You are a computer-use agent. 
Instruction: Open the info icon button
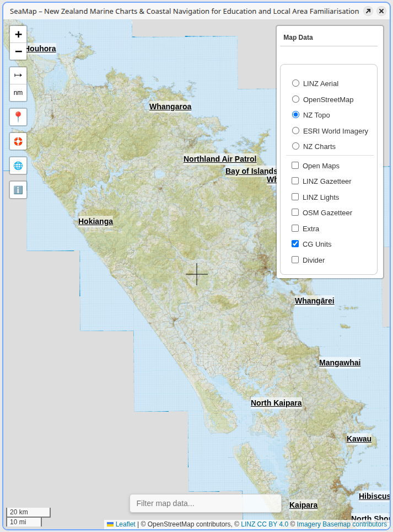(x=18, y=190)
